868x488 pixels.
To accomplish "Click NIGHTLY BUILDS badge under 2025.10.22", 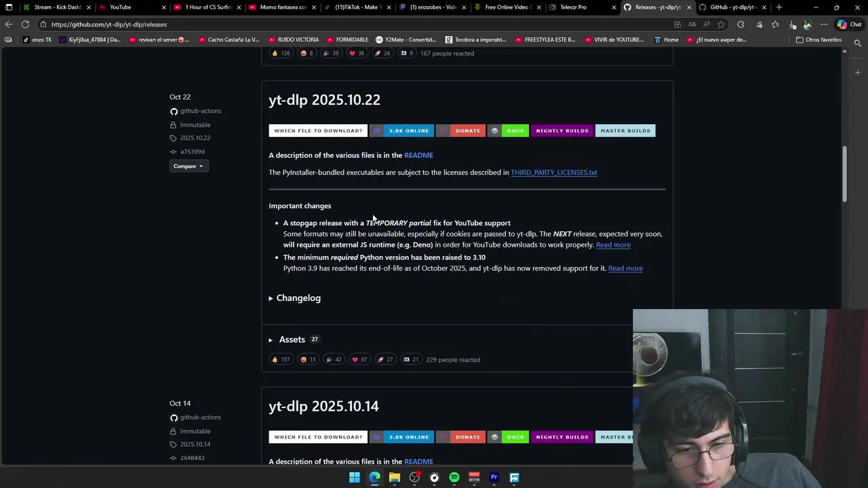I will tap(562, 131).
